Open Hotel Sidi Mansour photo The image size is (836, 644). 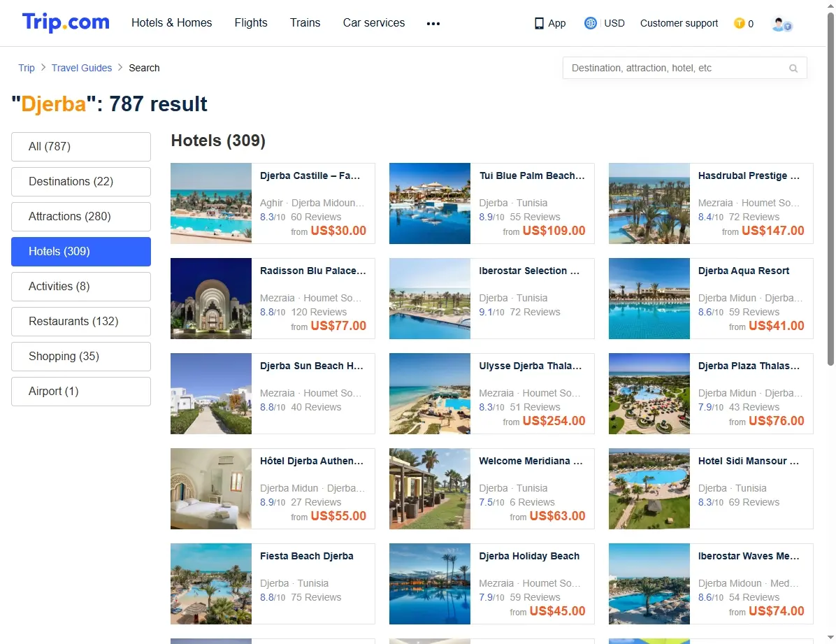pos(649,489)
